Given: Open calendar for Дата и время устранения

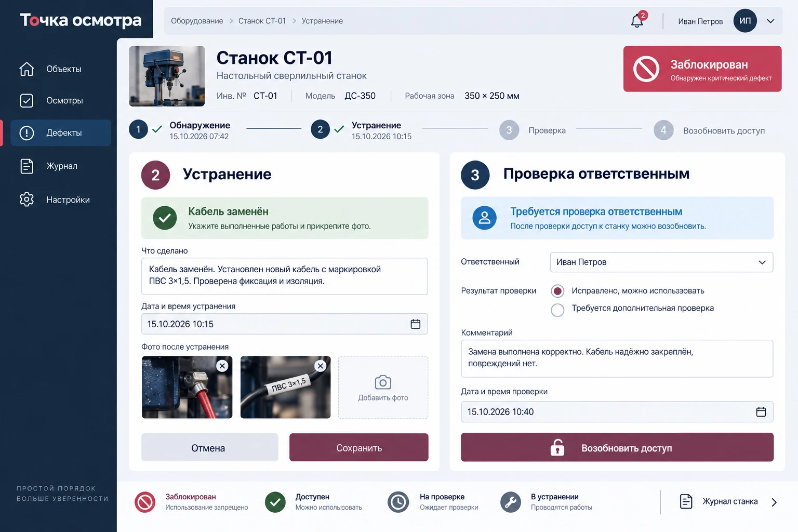Looking at the screenshot, I should click(416, 324).
